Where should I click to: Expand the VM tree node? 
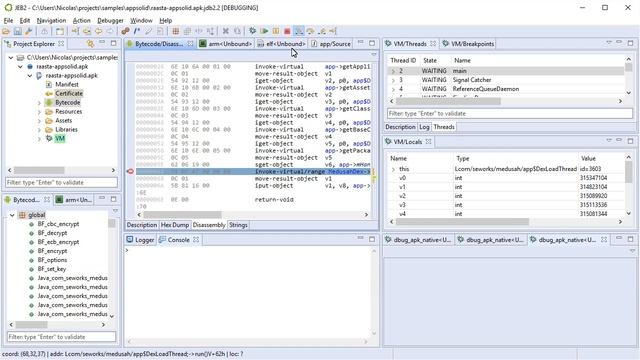tap(39, 139)
